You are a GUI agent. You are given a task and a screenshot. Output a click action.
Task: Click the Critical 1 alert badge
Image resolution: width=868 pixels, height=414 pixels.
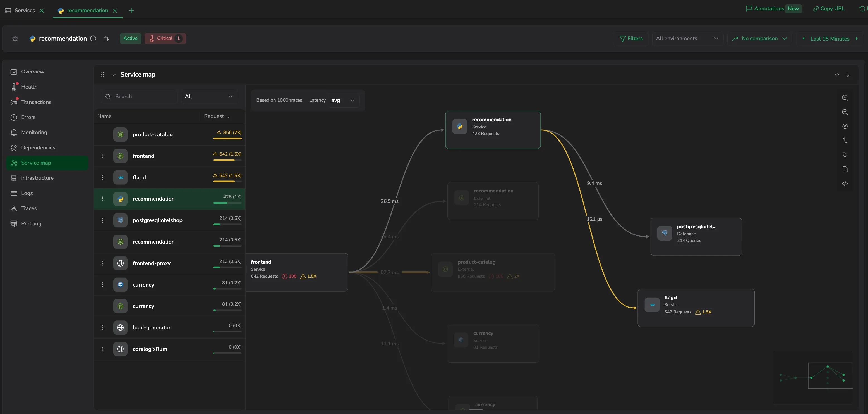[165, 39]
